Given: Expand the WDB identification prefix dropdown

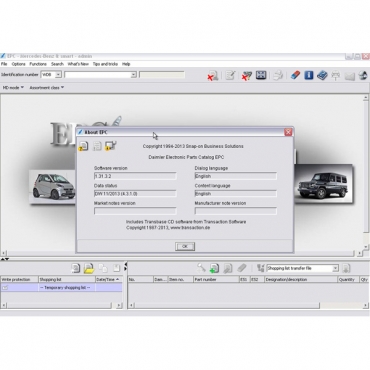Looking at the screenshot, I should (58, 75).
